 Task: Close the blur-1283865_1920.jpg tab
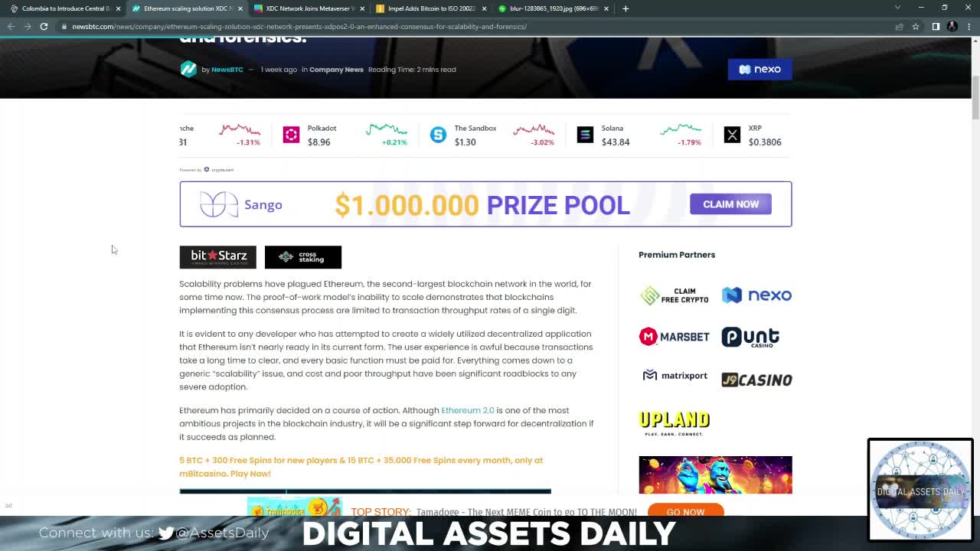click(606, 8)
